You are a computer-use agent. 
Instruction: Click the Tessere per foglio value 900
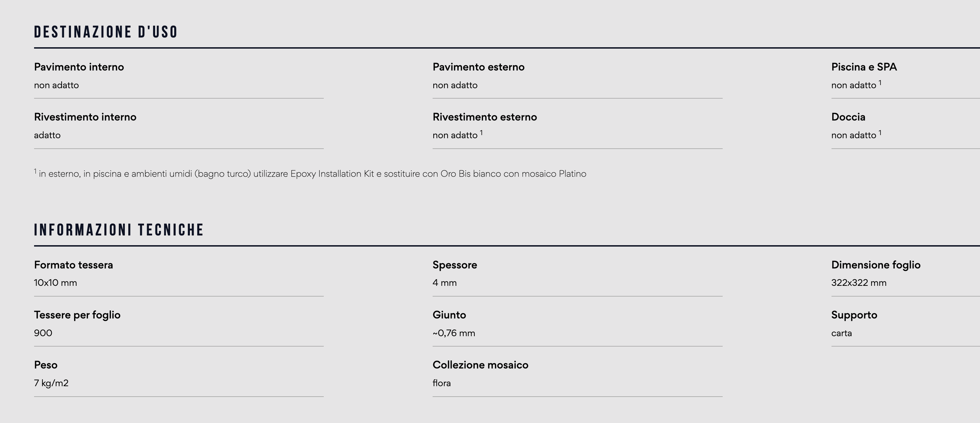[43, 333]
